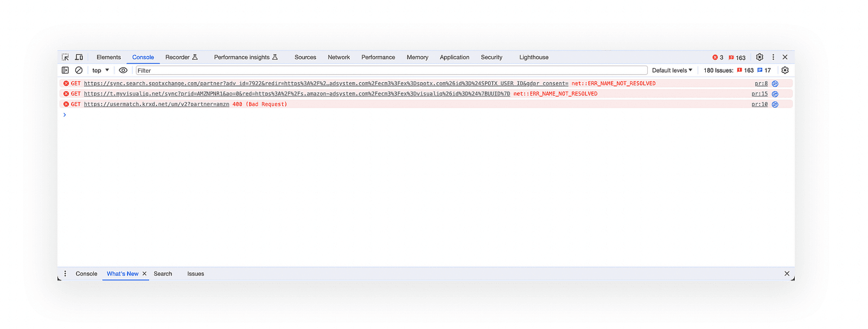Focus the console Filter input field
The width and height of the screenshot is (868, 329).
[x=392, y=71]
